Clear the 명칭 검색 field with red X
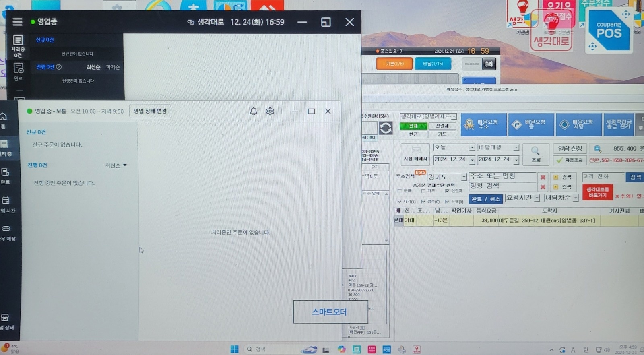 click(x=543, y=187)
